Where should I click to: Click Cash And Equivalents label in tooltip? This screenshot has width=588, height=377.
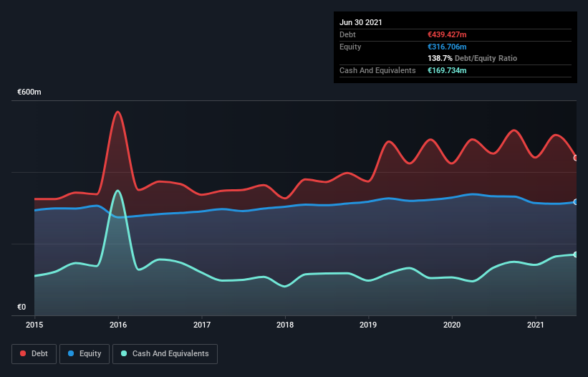click(377, 70)
